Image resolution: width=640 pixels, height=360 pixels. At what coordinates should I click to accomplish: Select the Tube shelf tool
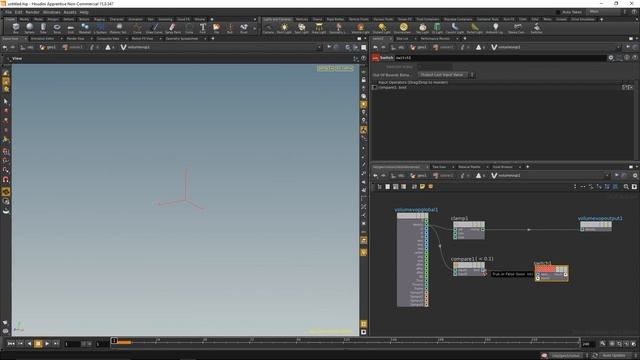[43, 28]
